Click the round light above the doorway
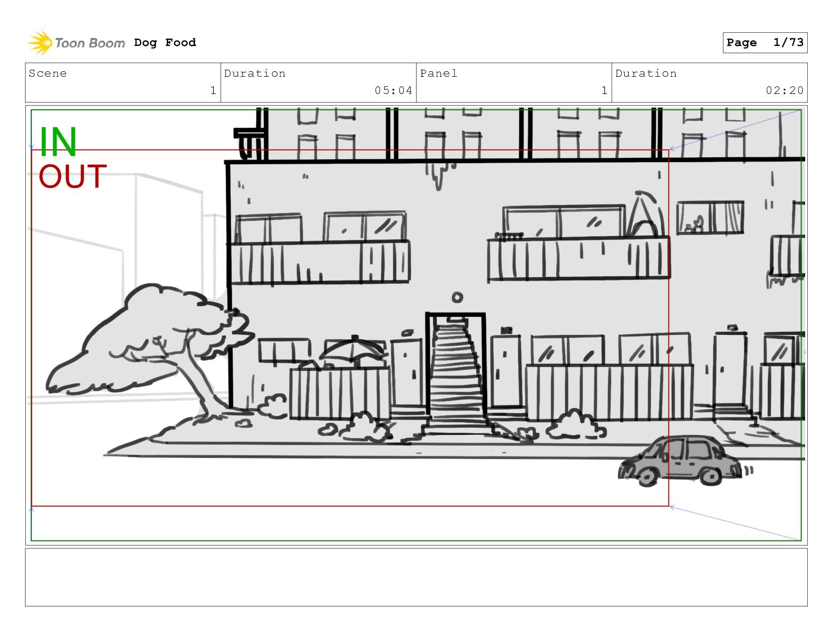 click(457, 298)
